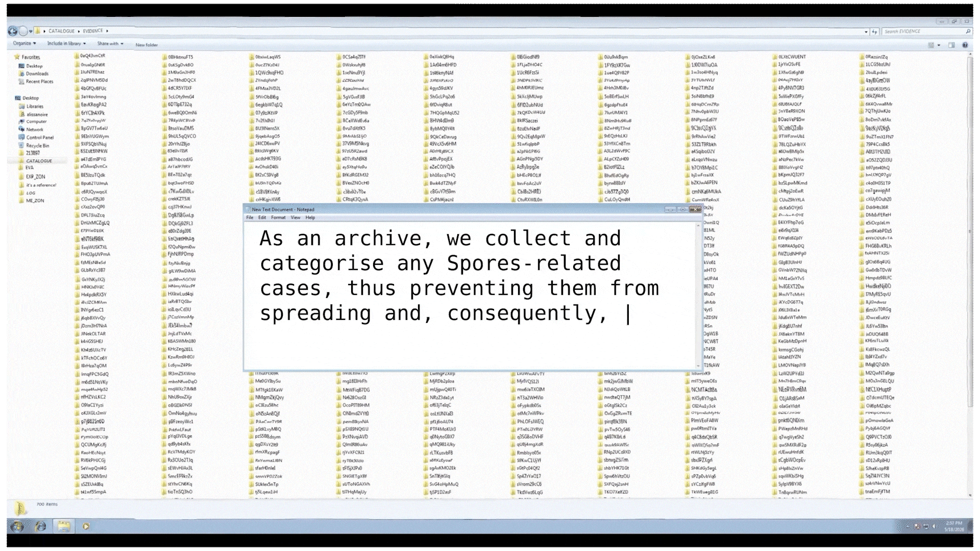Expand the arrow after EVIDENCE in breadcrumb
Viewport: 980px width, 551px height.
[x=107, y=31]
